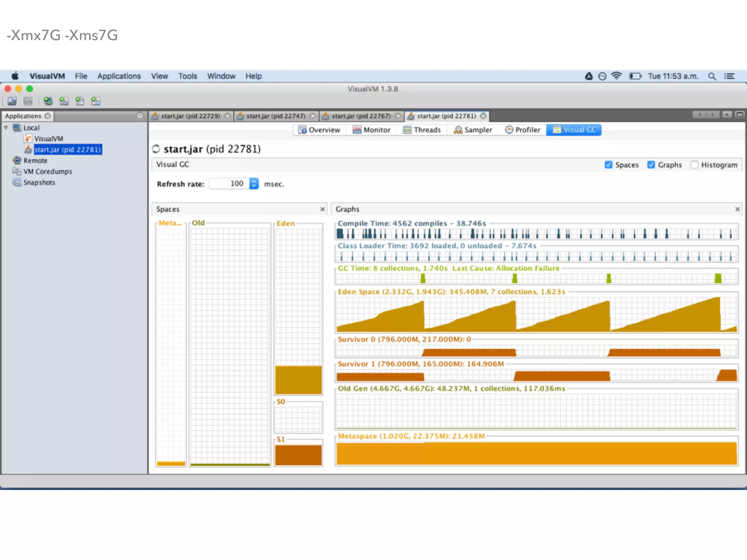Viewport: 747px width, 560px height.
Task: Open macOS Spotlight search icon
Action: click(x=712, y=76)
